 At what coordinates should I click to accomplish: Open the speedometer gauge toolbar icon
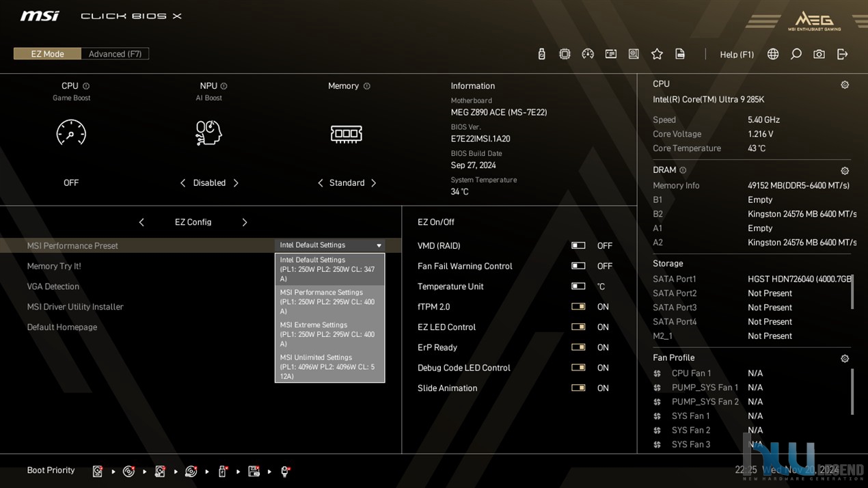point(588,54)
